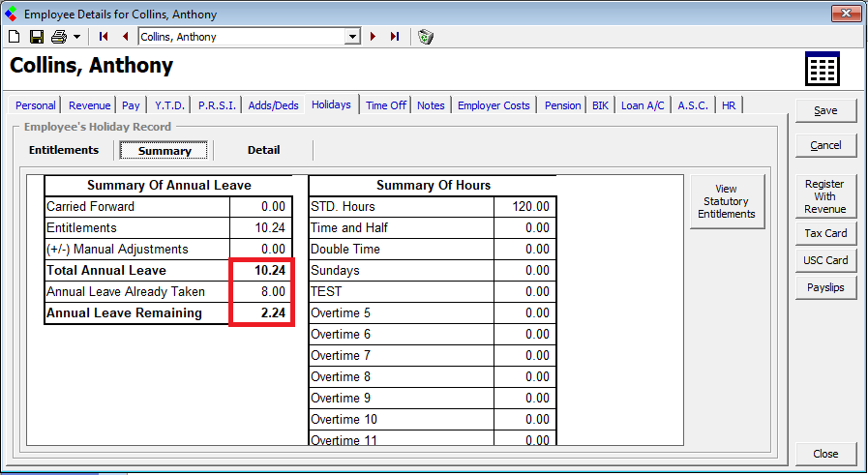Switch to the Employer Costs tab
Image resolution: width=868 pixels, height=475 pixels.
pyautogui.click(x=494, y=105)
